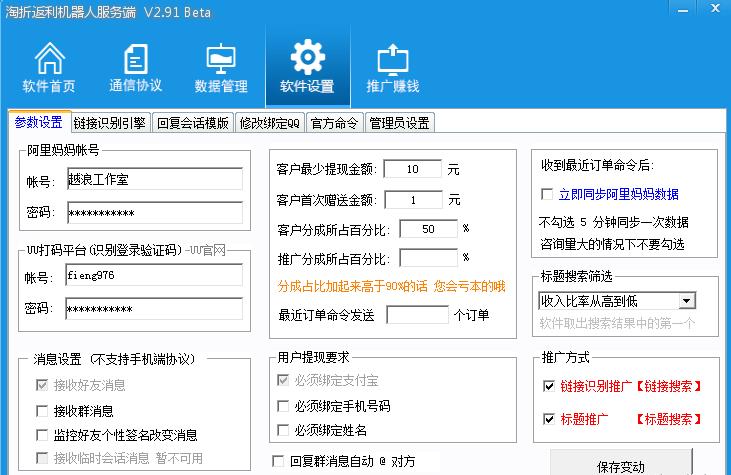The image size is (731, 475).
Task: Uncheck 链接识别推广 checkbox
Action: click(547, 386)
